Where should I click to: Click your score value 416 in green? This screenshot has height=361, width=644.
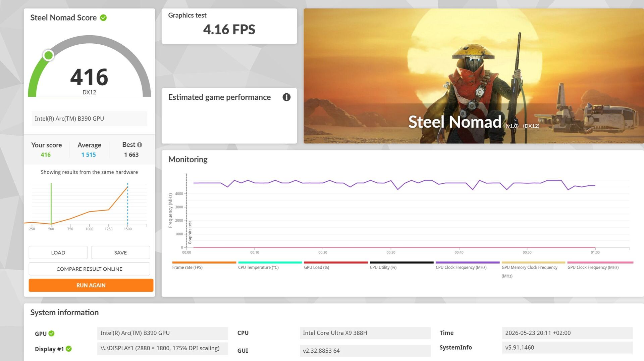[x=46, y=155]
